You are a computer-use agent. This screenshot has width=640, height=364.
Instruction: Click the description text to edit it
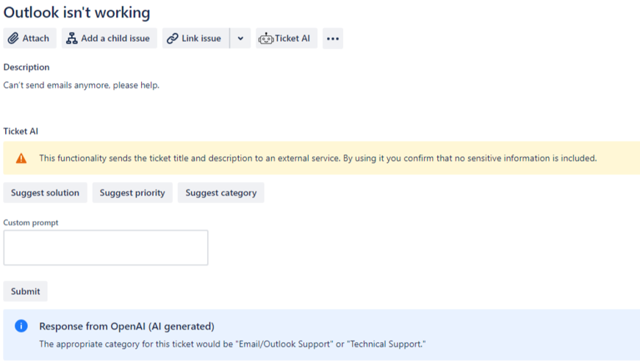coord(81,85)
